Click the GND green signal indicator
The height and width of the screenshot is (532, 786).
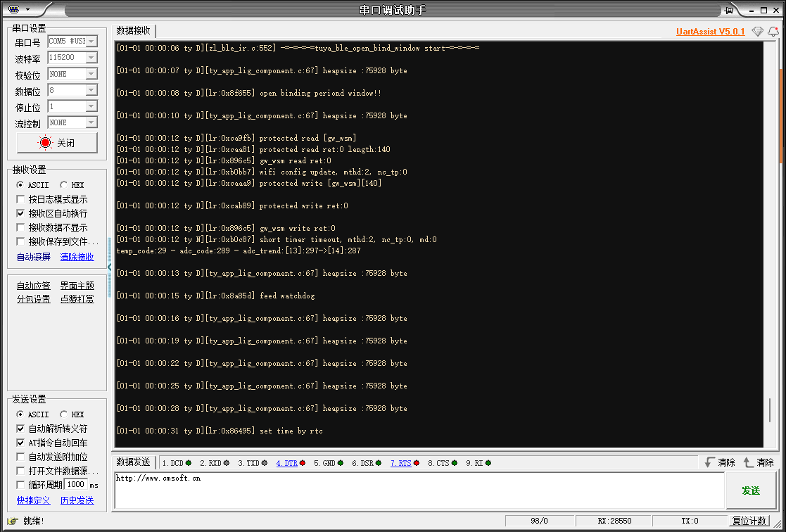tap(341, 463)
